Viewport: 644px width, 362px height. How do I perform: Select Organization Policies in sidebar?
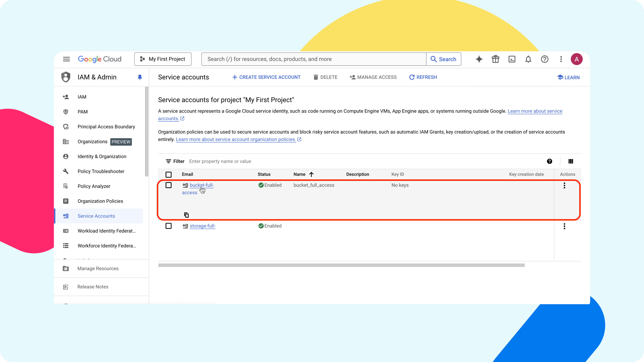tap(100, 201)
